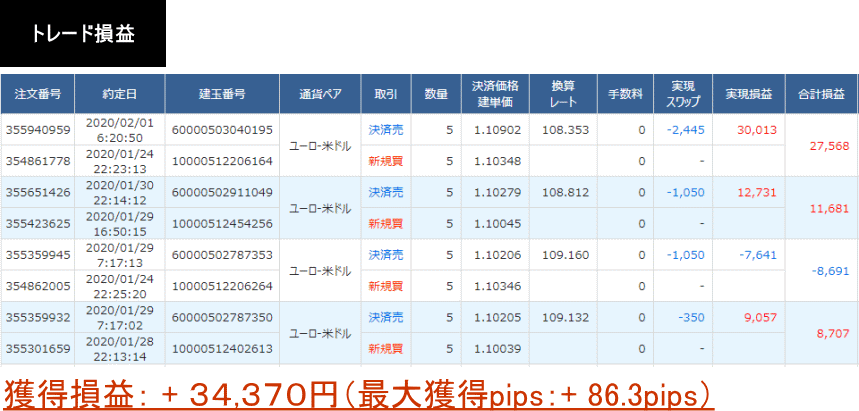The width and height of the screenshot is (859, 411).
Task: Select the 建玉番号 column header
Action: 222,95
